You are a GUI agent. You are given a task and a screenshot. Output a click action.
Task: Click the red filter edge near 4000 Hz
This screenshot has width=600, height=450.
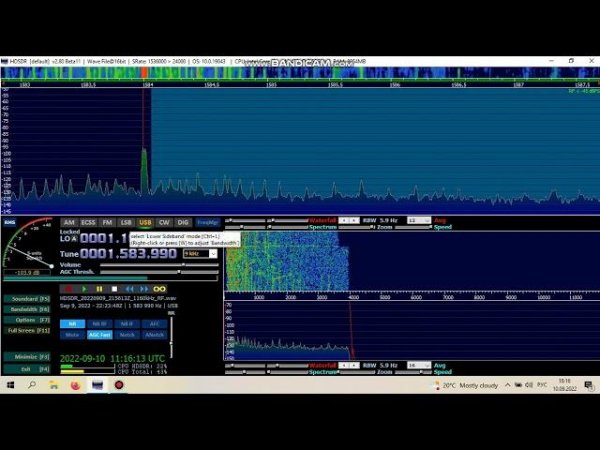(x=350, y=331)
